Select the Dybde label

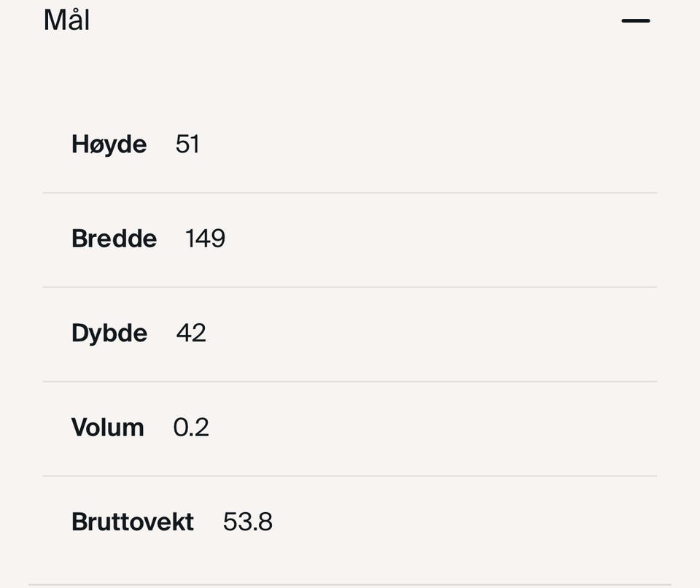[109, 333]
